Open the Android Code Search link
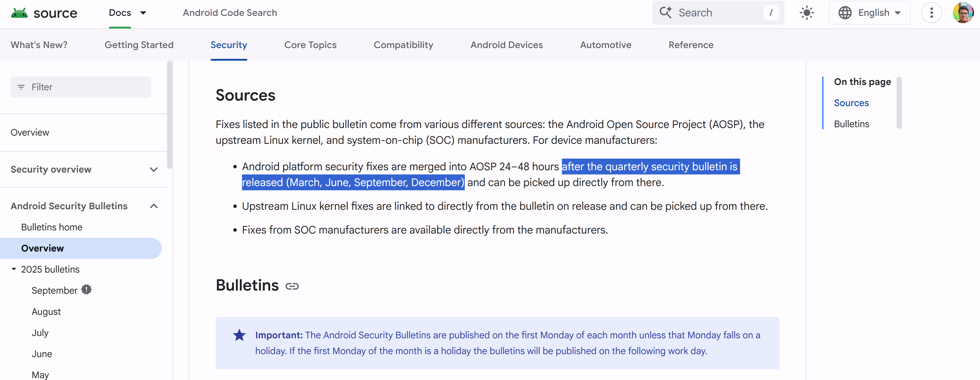The width and height of the screenshot is (980, 380). [x=230, y=13]
